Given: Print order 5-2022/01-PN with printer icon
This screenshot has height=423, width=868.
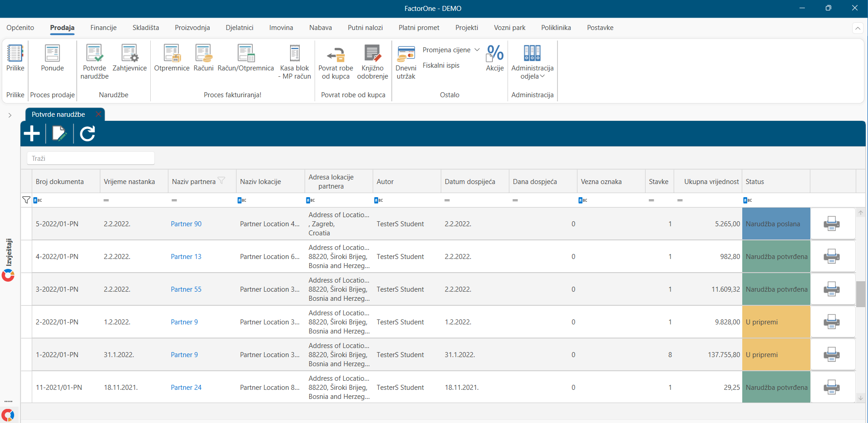Looking at the screenshot, I should click(831, 224).
